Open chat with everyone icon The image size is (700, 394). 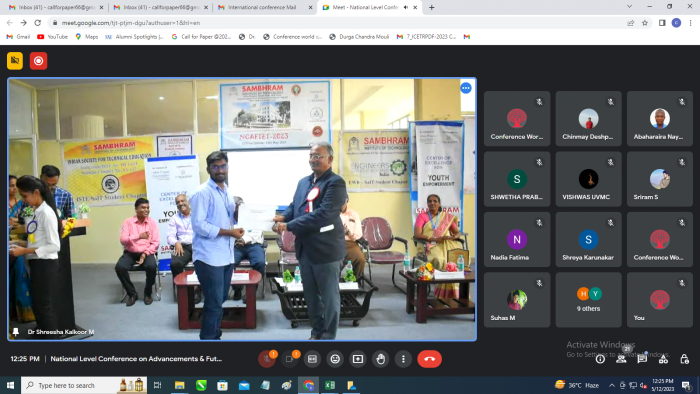pyautogui.click(x=642, y=359)
